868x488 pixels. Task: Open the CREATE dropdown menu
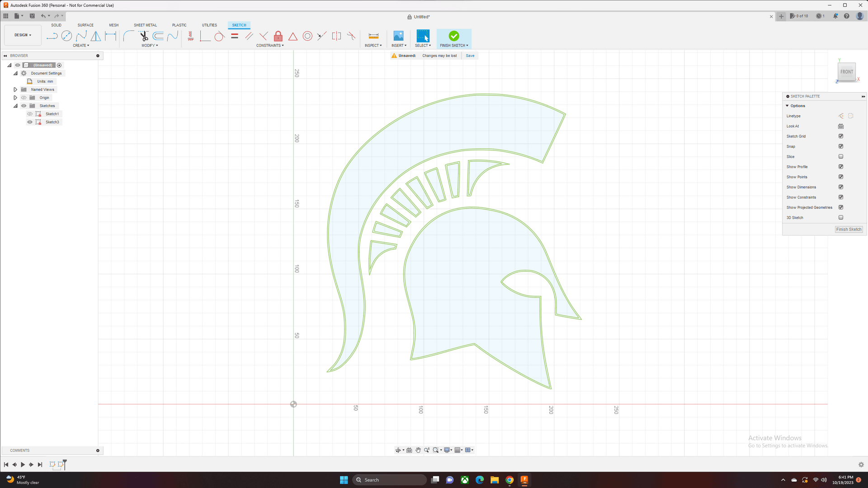(x=81, y=45)
